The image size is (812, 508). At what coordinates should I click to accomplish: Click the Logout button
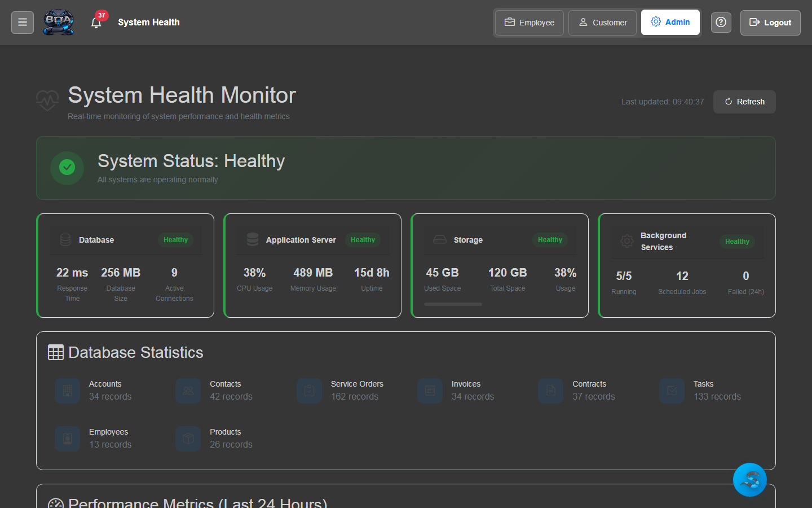tap(770, 23)
